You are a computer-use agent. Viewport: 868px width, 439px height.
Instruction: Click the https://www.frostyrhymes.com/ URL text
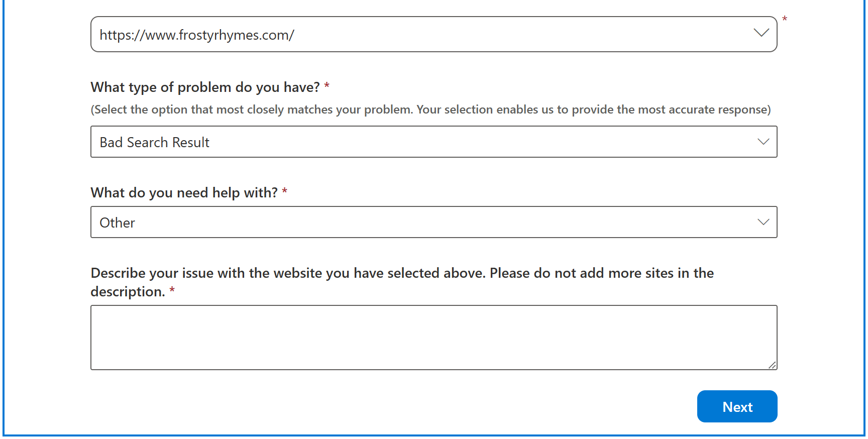pos(196,35)
